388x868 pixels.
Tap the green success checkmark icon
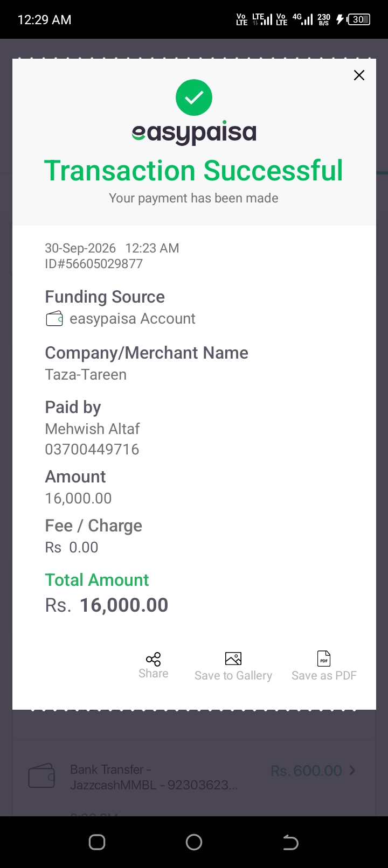(194, 97)
